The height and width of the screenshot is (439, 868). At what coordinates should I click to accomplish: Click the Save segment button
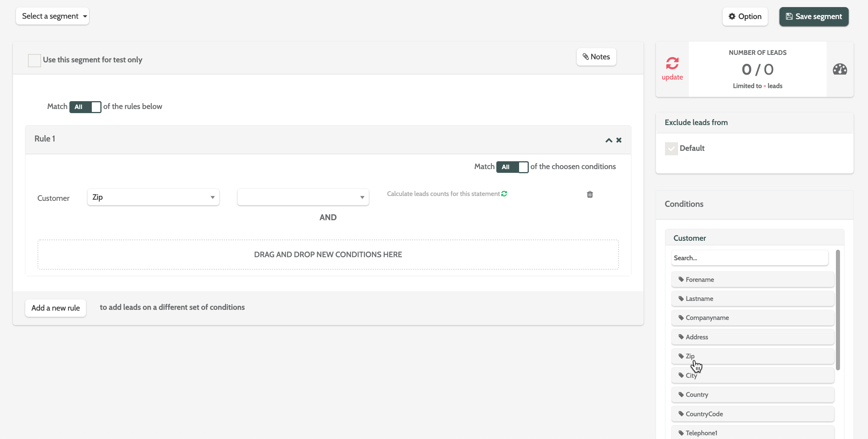coord(814,16)
